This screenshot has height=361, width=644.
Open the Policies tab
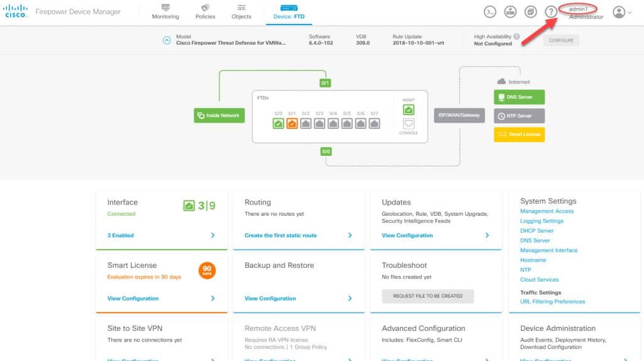(206, 12)
